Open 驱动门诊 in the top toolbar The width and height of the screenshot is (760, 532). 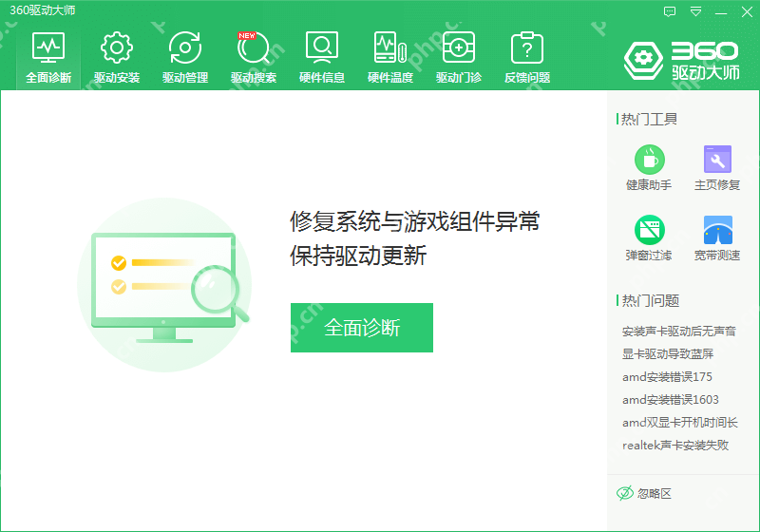tap(459, 57)
